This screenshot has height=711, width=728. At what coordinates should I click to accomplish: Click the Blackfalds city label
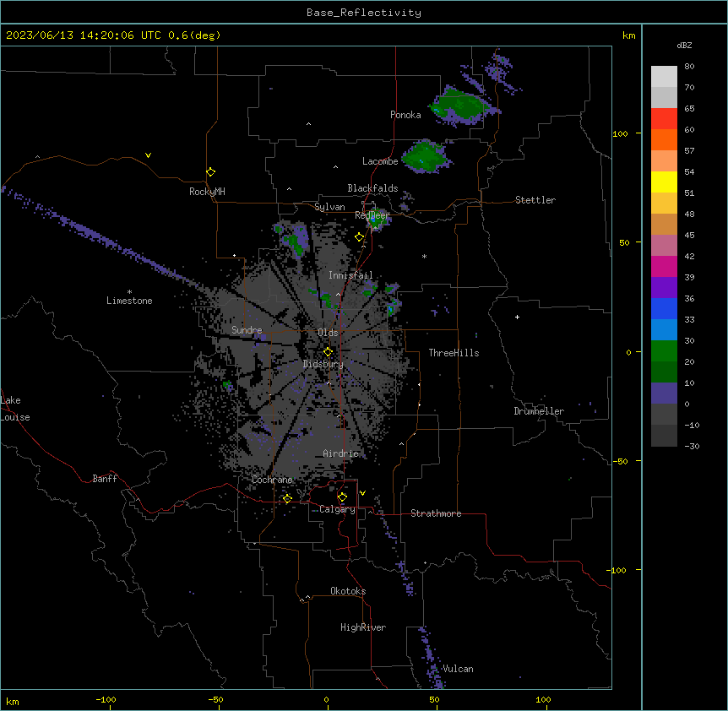(372, 188)
